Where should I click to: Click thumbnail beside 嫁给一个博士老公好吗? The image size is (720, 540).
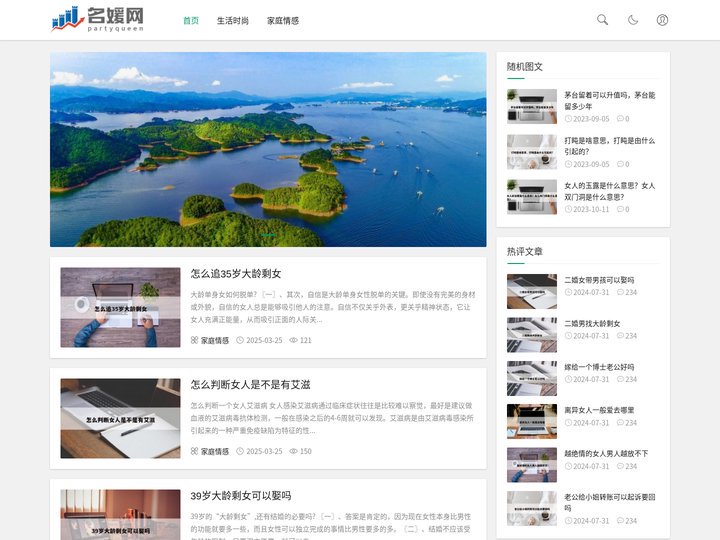(532, 378)
